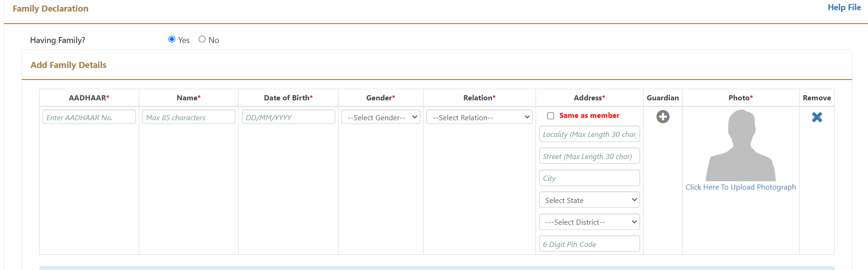Click Here To Upload Photograph link

tap(740, 187)
